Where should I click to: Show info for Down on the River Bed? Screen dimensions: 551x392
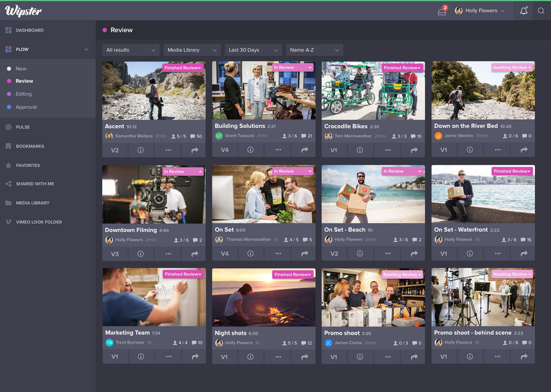pyautogui.click(x=469, y=150)
